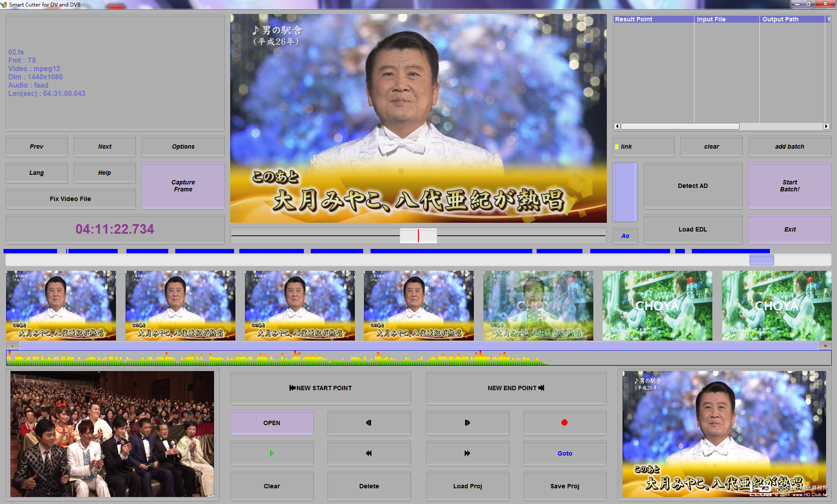
Task: Toggle the link indicator button
Action: pyautogui.click(x=643, y=146)
